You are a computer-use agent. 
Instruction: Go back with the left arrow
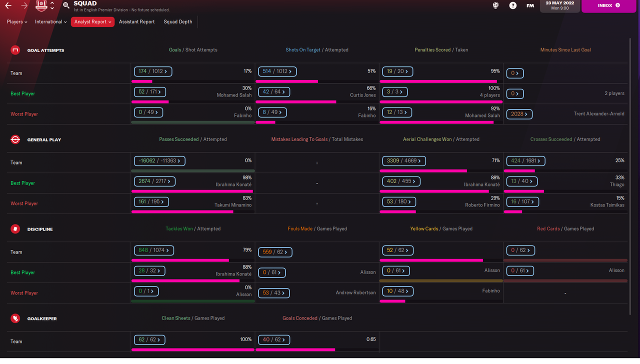(x=8, y=5)
